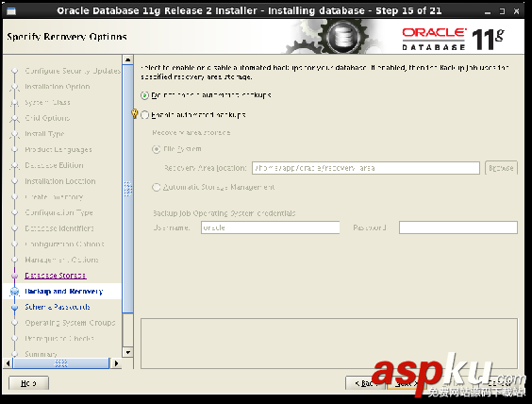Minimize the installer window
Viewport: 532px width, 404px height.
[x=488, y=11]
